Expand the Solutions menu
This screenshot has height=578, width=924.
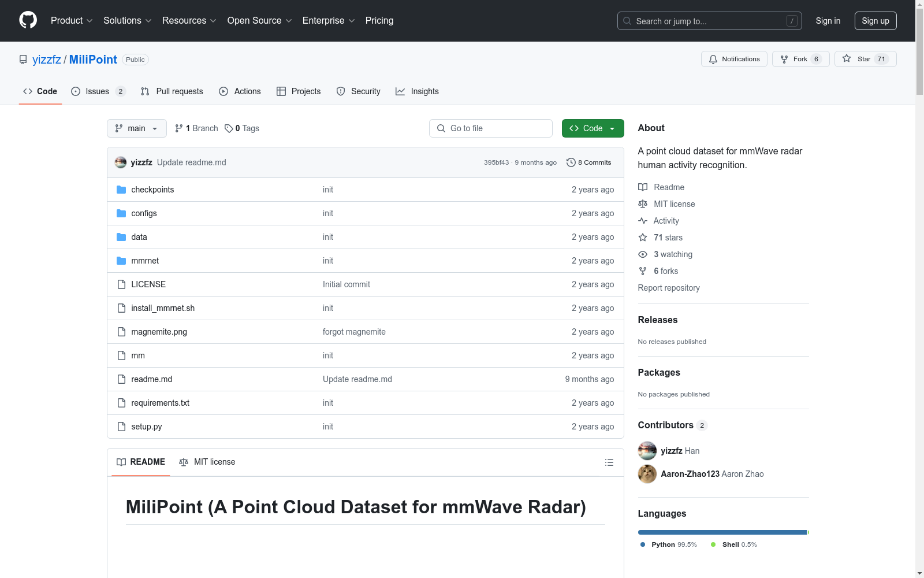pos(128,20)
